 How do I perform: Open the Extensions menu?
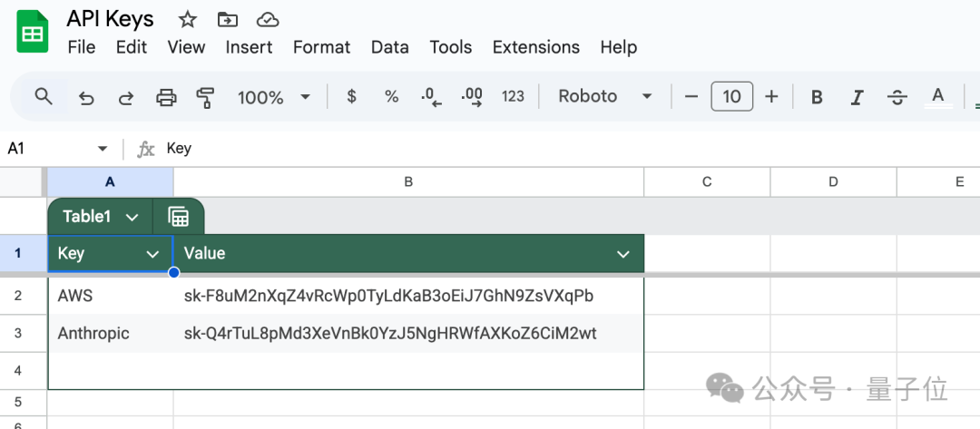coord(536,47)
